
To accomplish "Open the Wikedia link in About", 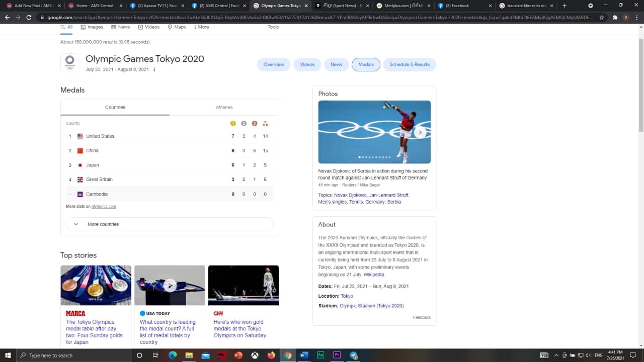I will click(x=374, y=275).
